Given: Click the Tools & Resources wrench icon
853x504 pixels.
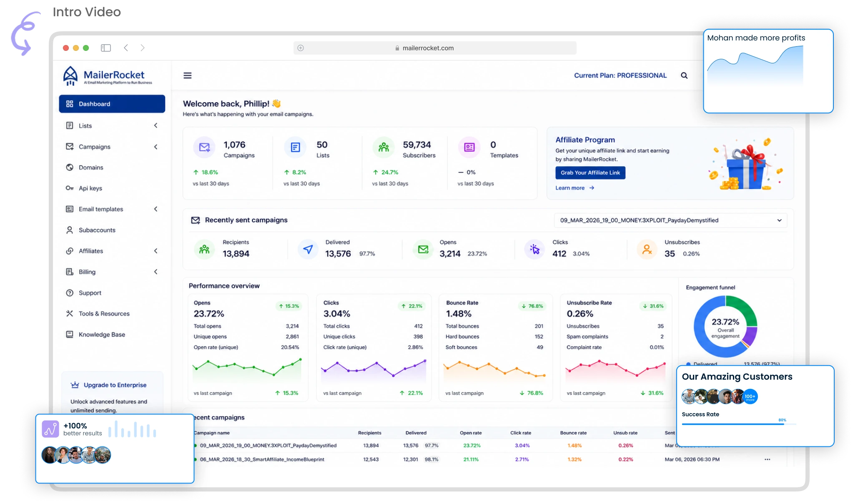Looking at the screenshot, I should click(x=70, y=313).
